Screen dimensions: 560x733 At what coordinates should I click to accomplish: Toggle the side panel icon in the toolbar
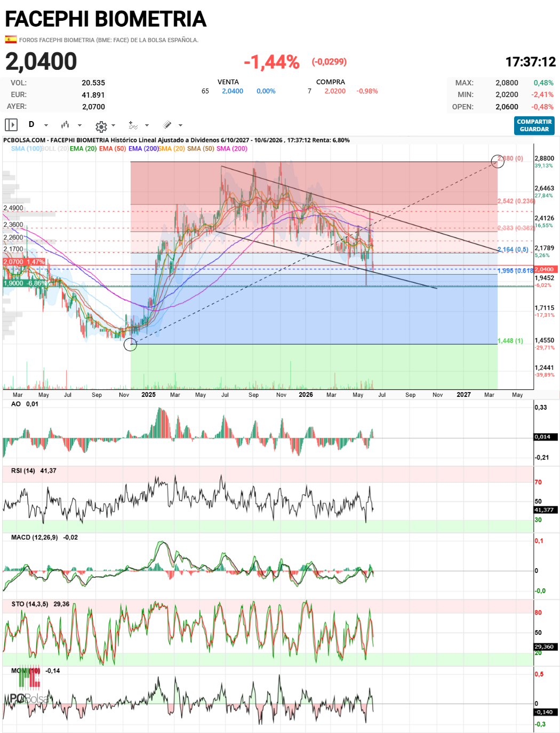point(11,125)
